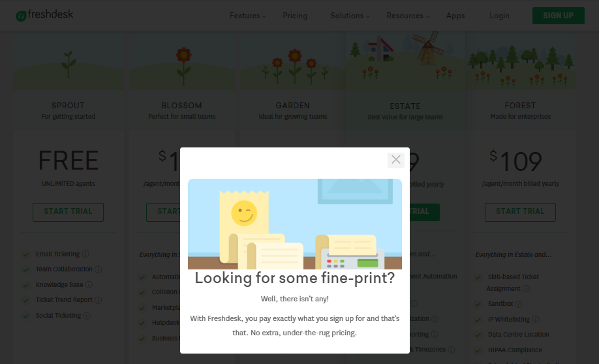Click the Freshdesk logo
This screenshot has height=364, width=599.
[x=44, y=15]
